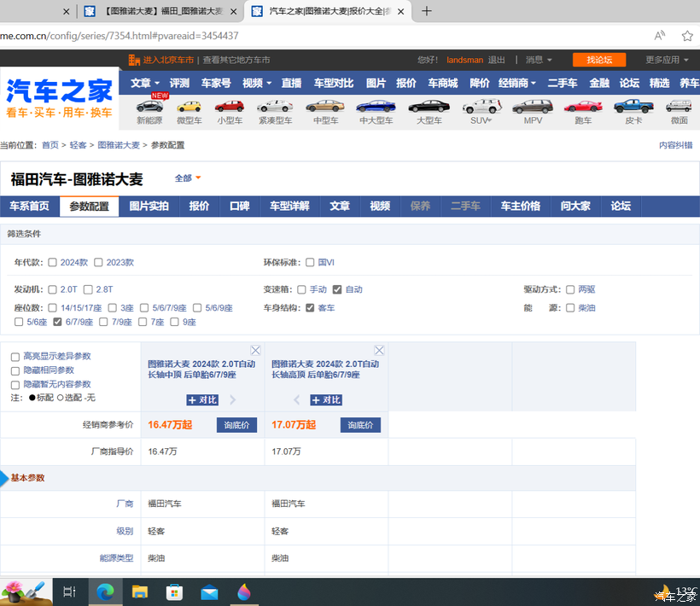Image resolution: width=700 pixels, height=606 pixels.
Task: Click the browser favorites star icon
Action: (x=687, y=36)
